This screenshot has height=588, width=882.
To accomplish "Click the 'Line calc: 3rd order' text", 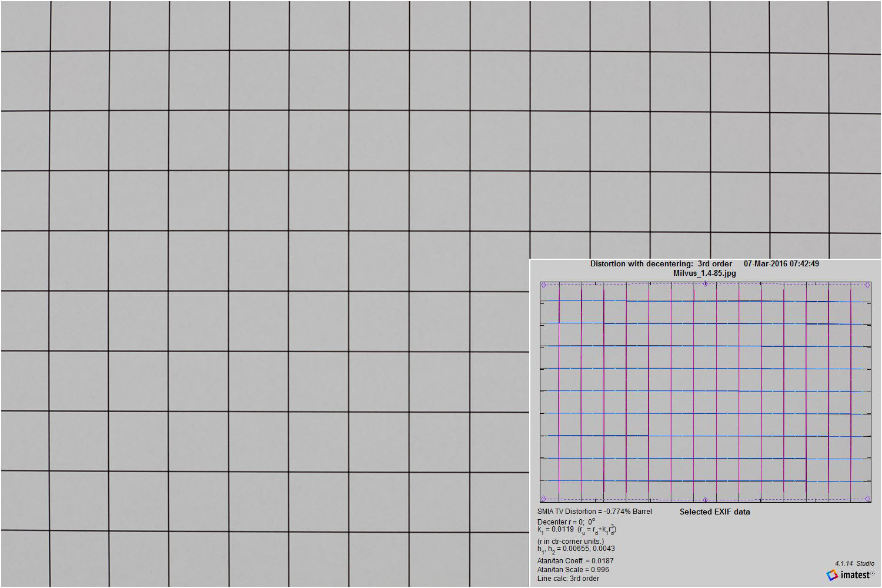I will pyautogui.click(x=568, y=579).
